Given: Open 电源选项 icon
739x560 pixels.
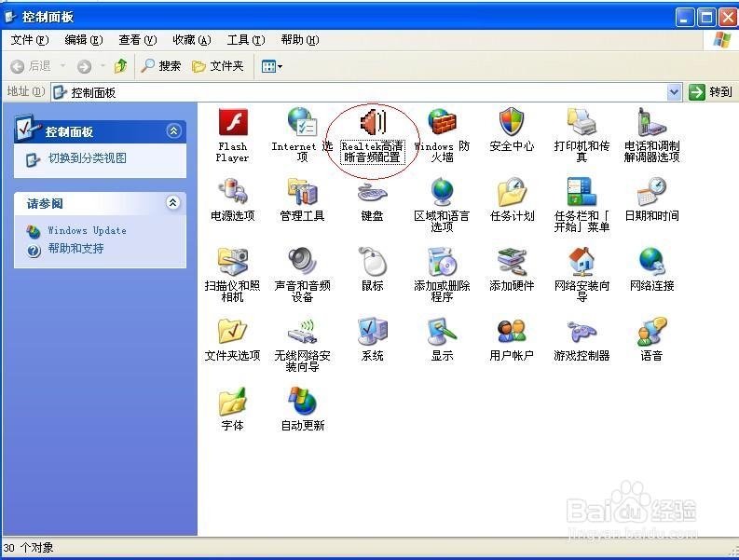Looking at the screenshot, I should coord(233,191).
